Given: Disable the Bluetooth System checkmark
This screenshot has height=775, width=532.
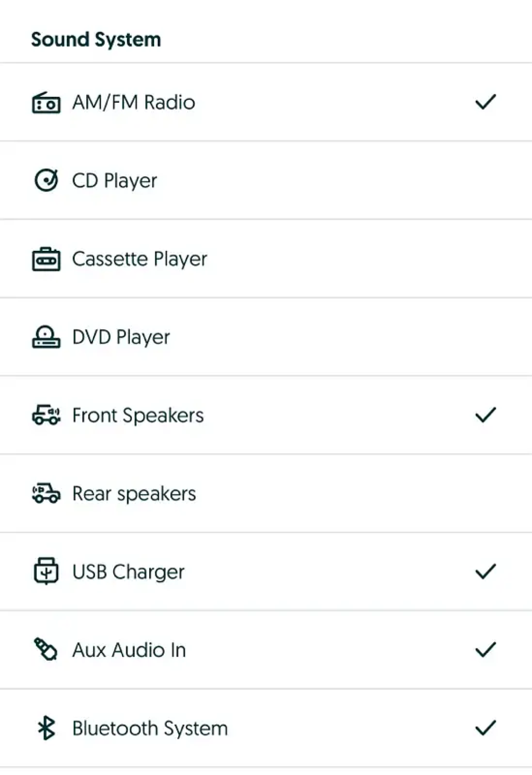Looking at the screenshot, I should pyautogui.click(x=485, y=728).
